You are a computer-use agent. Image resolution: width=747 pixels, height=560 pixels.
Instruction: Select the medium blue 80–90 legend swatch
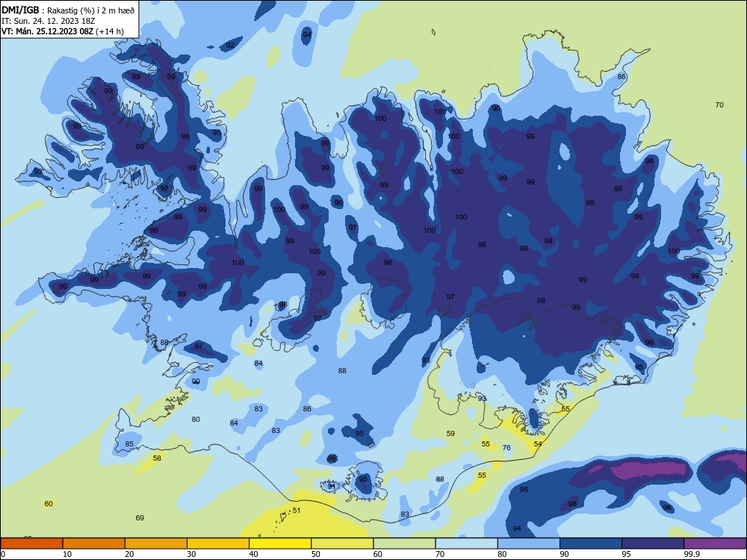click(x=529, y=544)
